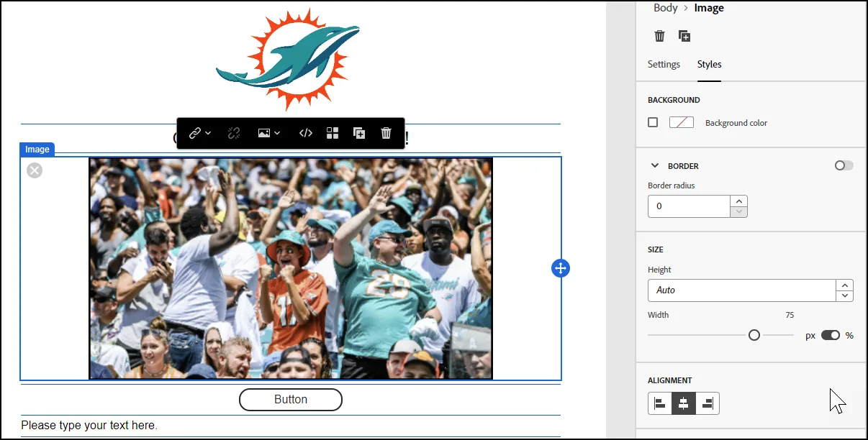Open the background color swatch picker
The image size is (868, 440).
coord(682,123)
